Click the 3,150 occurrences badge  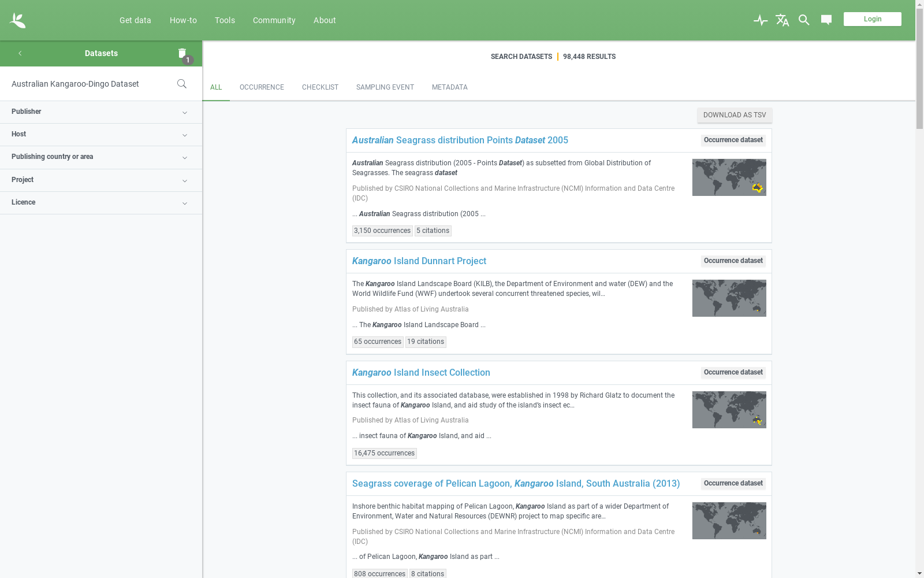click(382, 231)
